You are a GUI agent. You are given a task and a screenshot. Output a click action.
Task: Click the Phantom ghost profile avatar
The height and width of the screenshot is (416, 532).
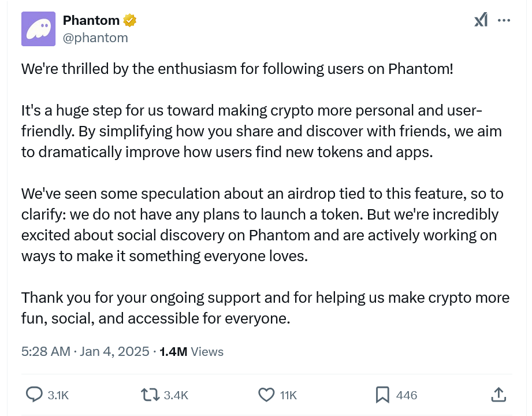click(39, 29)
